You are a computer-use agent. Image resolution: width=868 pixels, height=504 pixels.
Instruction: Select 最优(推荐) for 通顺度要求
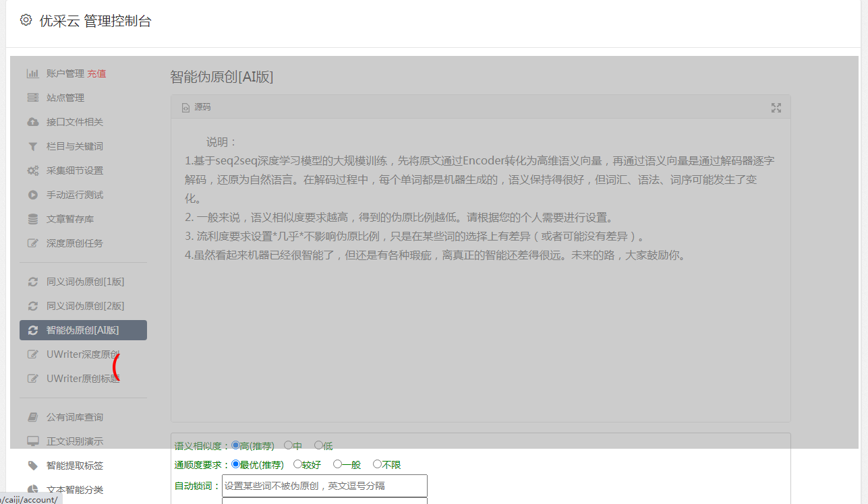[x=235, y=464]
